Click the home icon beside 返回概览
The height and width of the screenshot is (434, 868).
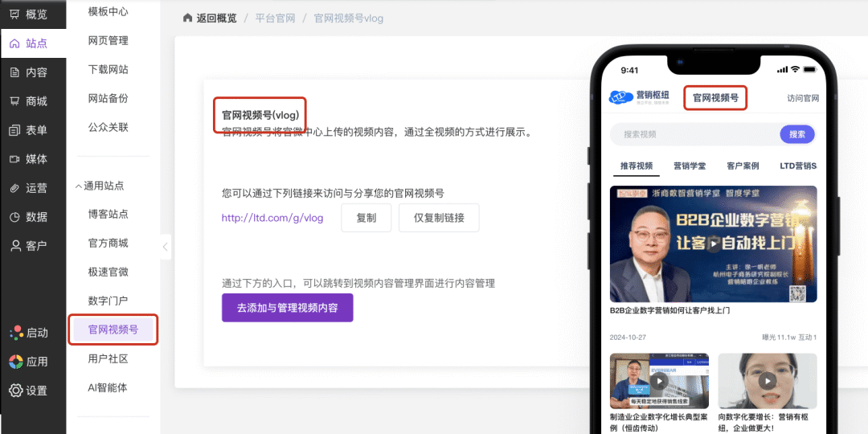click(x=187, y=18)
